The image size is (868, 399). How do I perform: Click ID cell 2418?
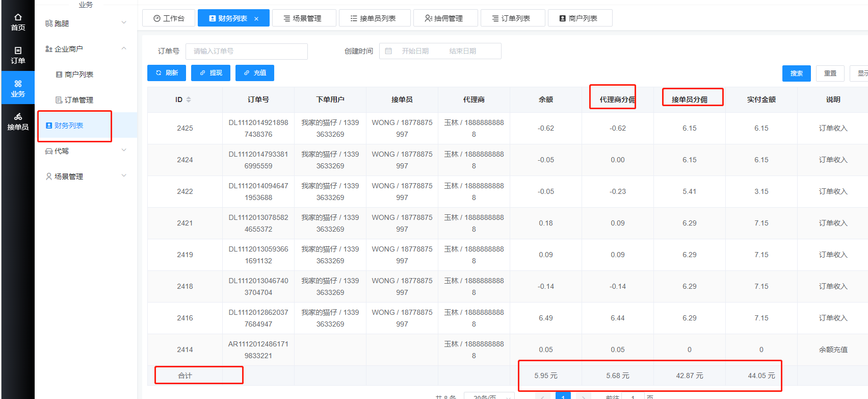pos(185,286)
